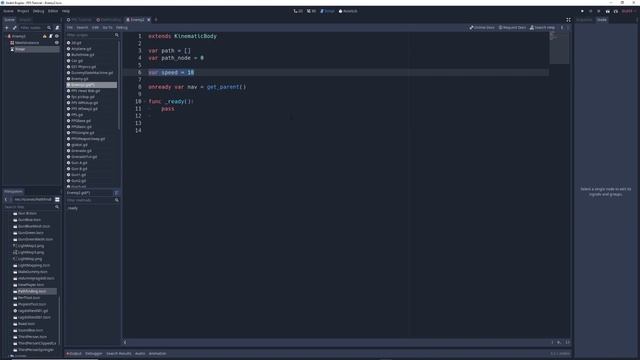The image size is (640, 360).
Task: Stop the running project
Action: coord(599,11)
